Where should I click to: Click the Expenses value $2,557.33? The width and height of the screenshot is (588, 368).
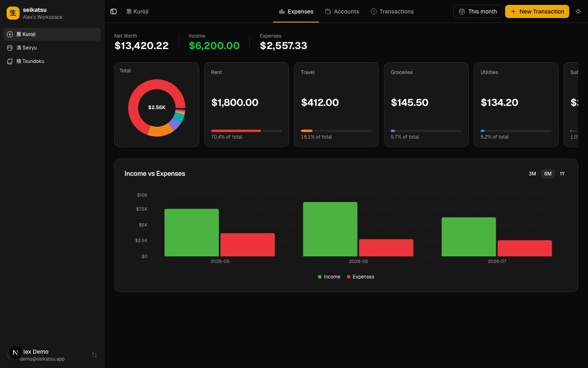coord(283,45)
